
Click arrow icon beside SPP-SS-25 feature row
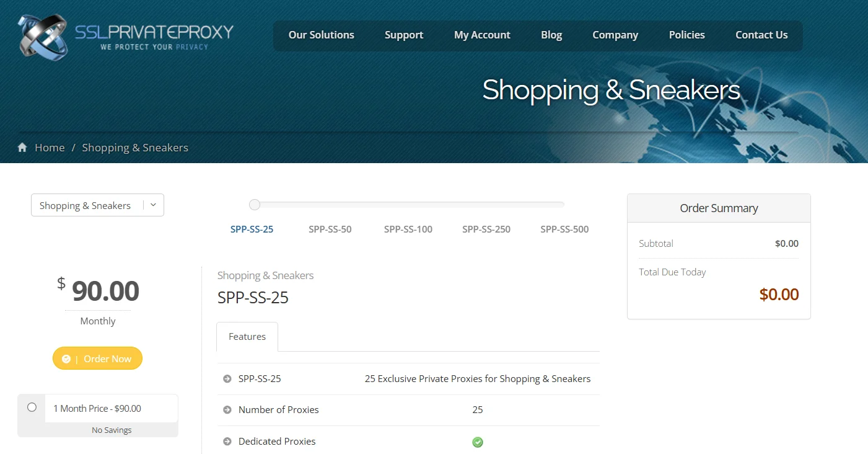pyautogui.click(x=227, y=378)
